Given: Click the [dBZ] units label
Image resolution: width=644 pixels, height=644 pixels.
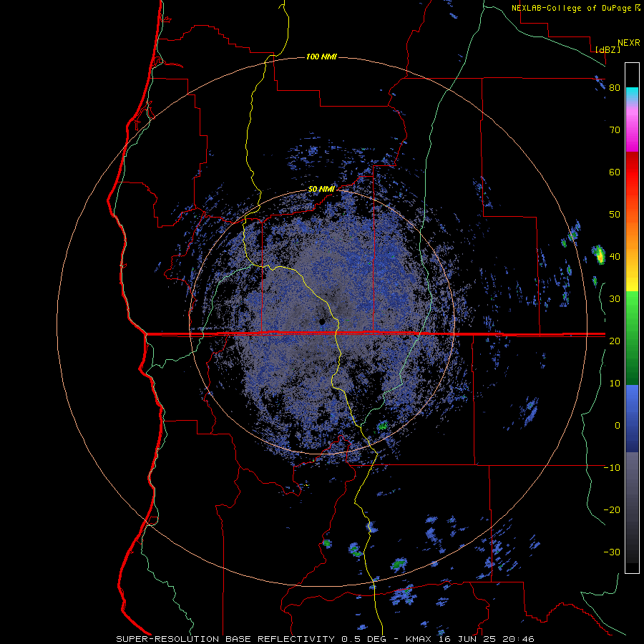Looking at the screenshot, I should pos(608,49).
